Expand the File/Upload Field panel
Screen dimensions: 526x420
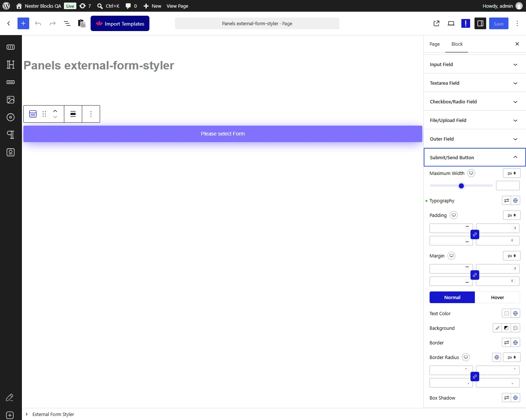475,120
